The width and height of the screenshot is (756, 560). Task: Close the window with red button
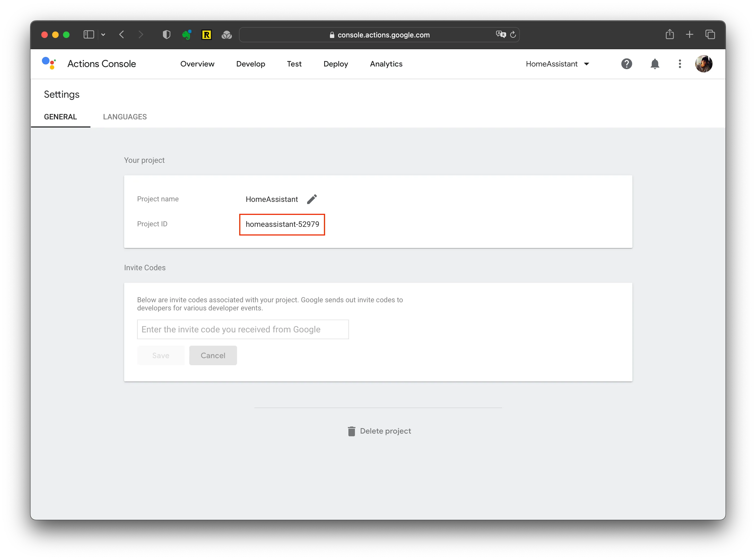pyautogui.click(x=44, y=34)
